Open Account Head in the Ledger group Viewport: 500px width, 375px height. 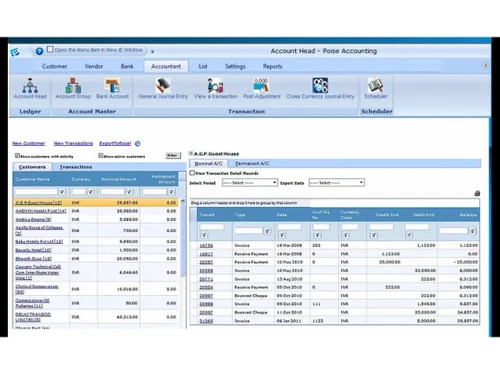30,89
